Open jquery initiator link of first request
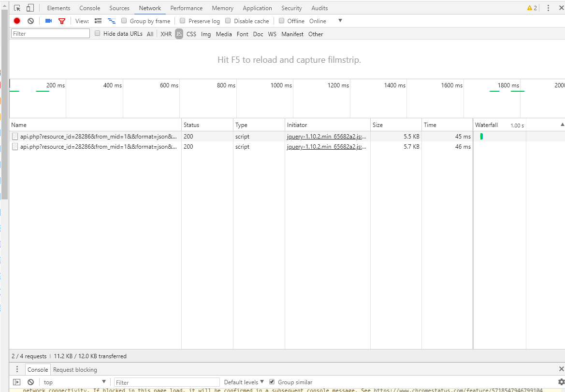 (326, 137)
